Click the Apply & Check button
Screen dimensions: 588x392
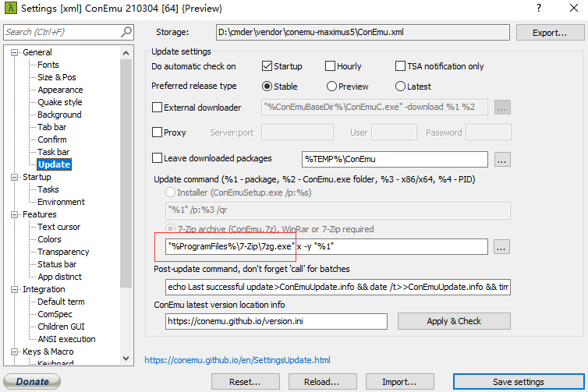454,321
